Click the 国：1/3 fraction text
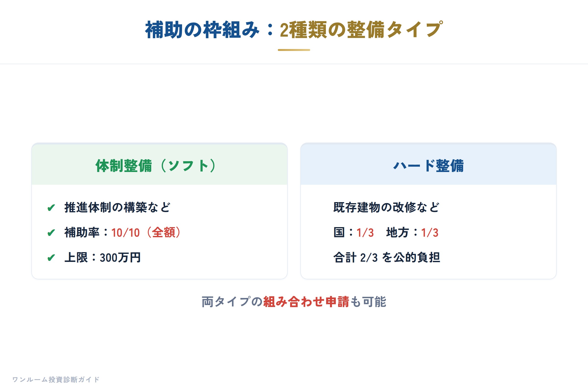 pyautogui.click(x=354, y=233)
